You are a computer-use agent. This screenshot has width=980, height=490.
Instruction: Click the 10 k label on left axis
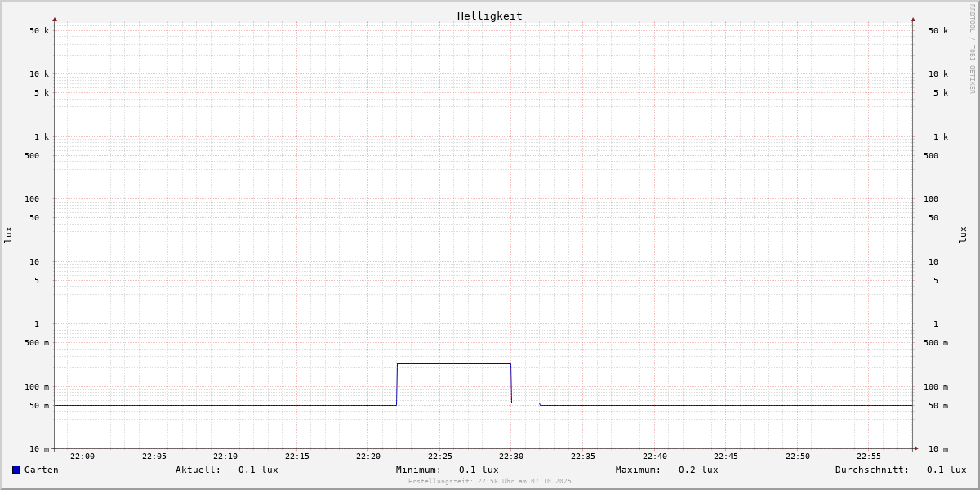pos(39,74)
